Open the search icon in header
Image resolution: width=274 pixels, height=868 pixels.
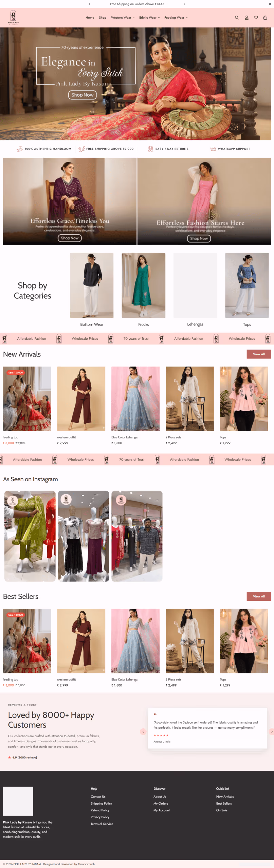[x=237, y=18]
